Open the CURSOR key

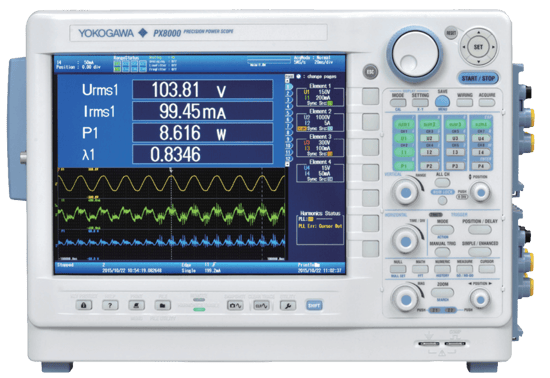[487, 269]
